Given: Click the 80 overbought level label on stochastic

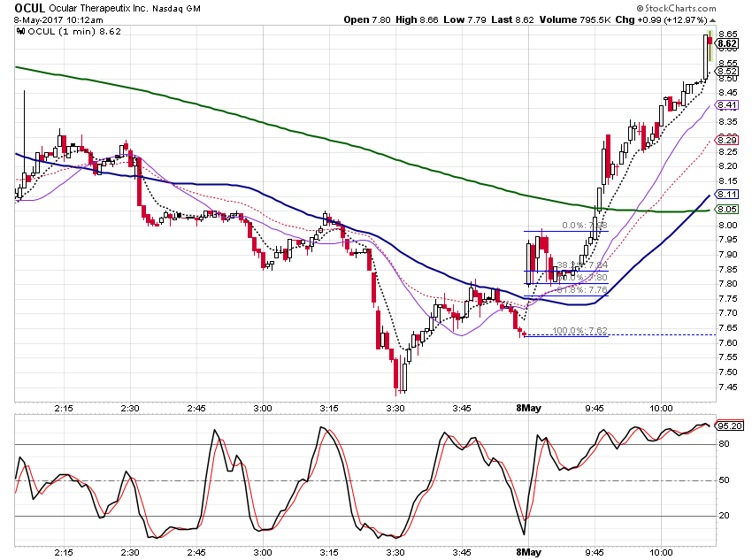Looking at the screenshot, I should point(724,444).
